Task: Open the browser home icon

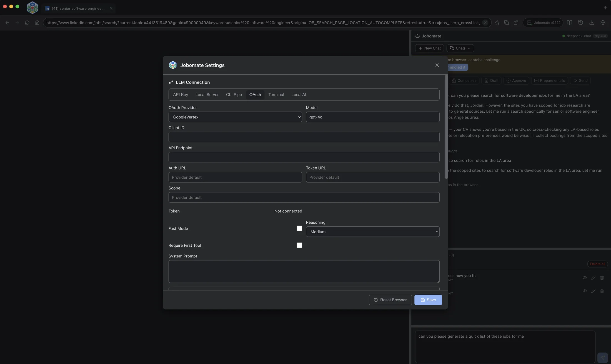Action: click(37, 23)
